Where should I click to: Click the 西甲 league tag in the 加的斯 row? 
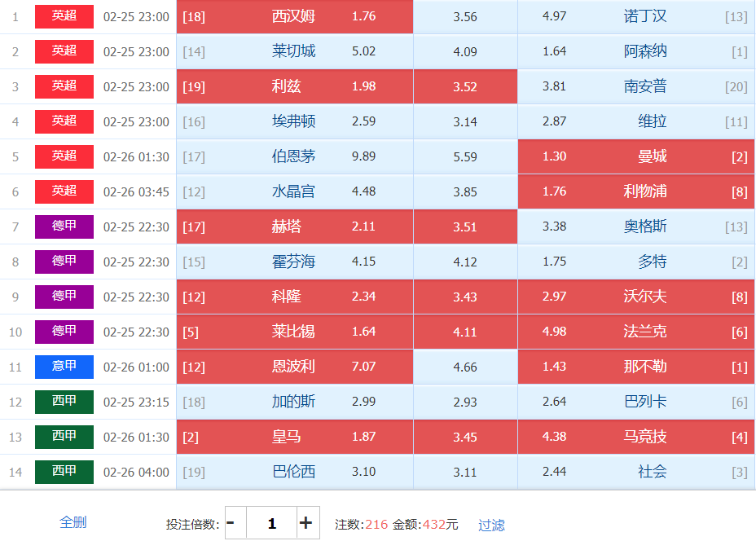coord(64,402)
